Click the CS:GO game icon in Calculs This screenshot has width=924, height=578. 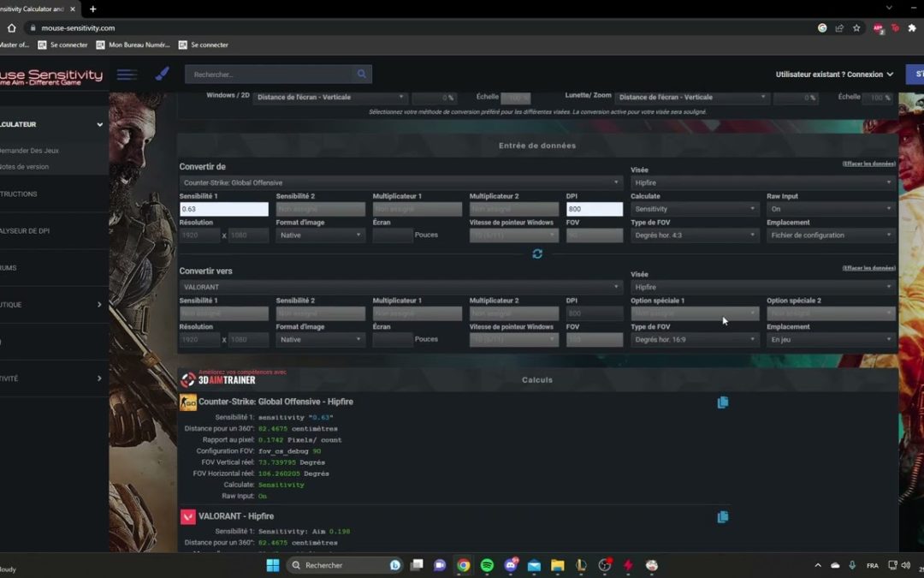[x=188, y=402]
